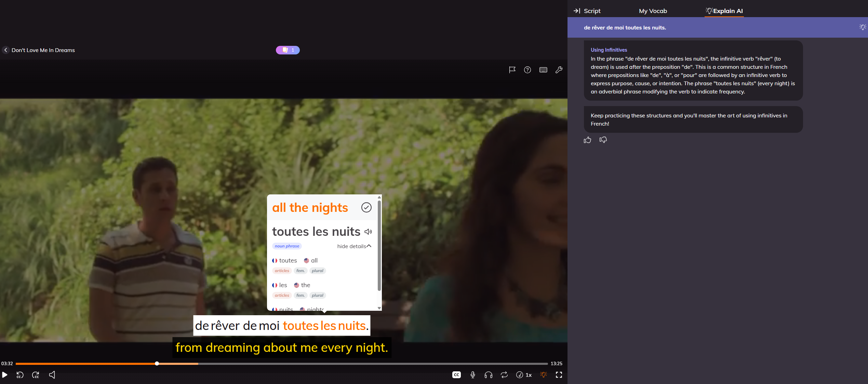Click 'nuits' in the French subtitle
This screenshot has height=384, width=868.
point(352,326)
